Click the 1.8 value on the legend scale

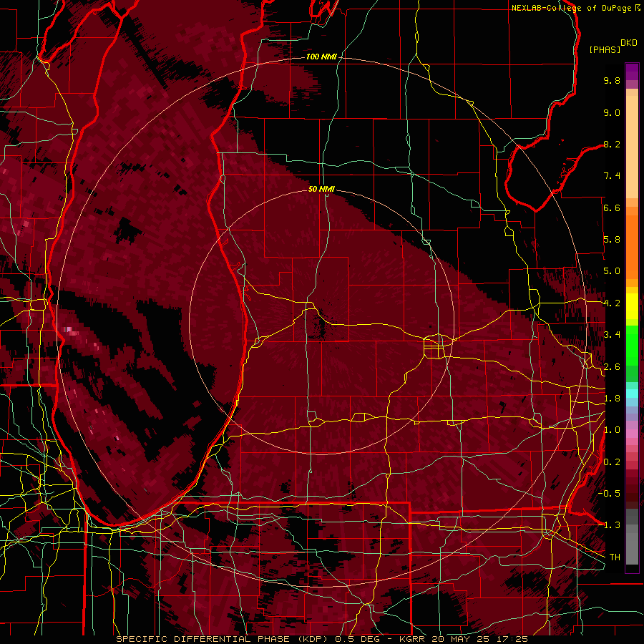point(612,399)
